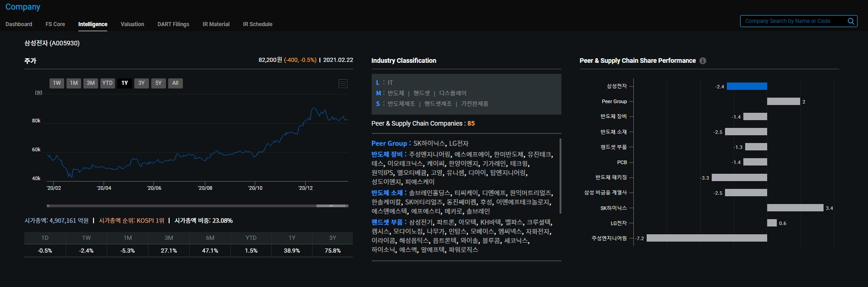Click the IT classification in row L

coord(390,83)
